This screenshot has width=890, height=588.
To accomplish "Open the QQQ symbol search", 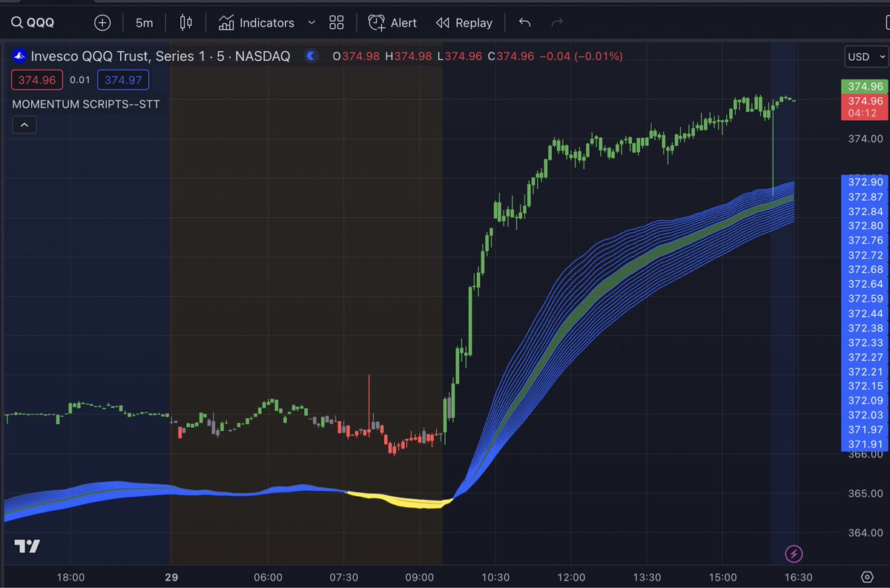I will (x=33, y=23).
